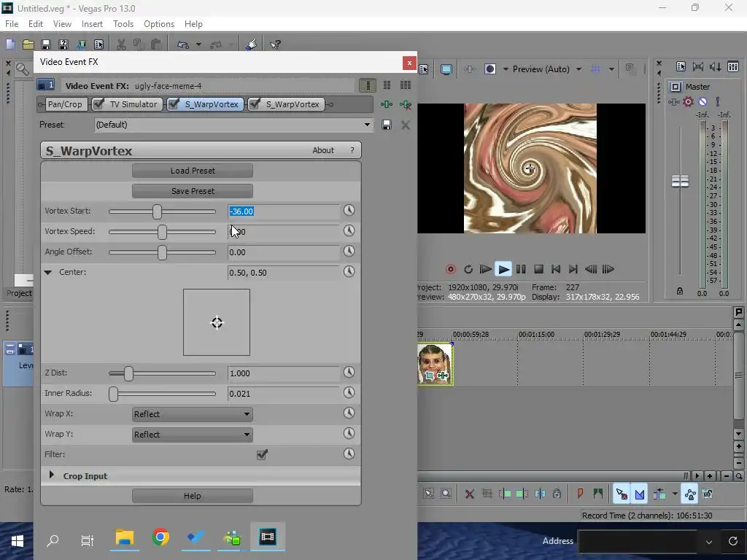
Task: Click the Cut scissors icon in the toolbar
Action: click(122, 44)
